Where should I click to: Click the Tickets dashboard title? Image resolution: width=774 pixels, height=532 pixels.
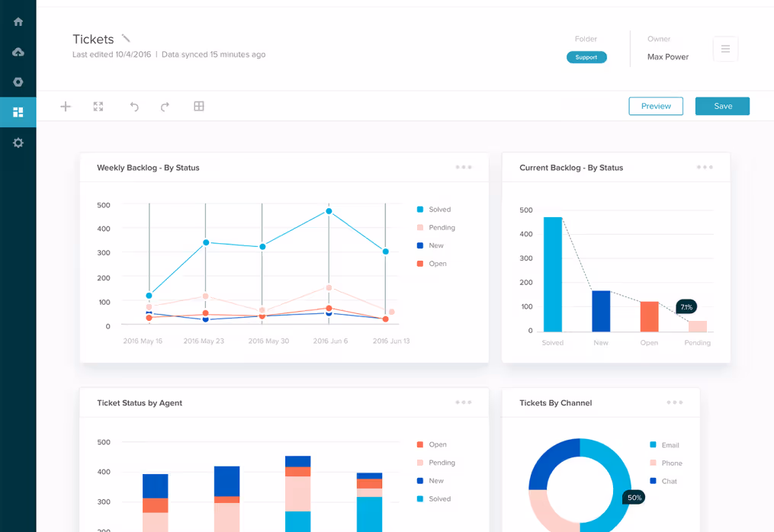click(x=93, y=39)
